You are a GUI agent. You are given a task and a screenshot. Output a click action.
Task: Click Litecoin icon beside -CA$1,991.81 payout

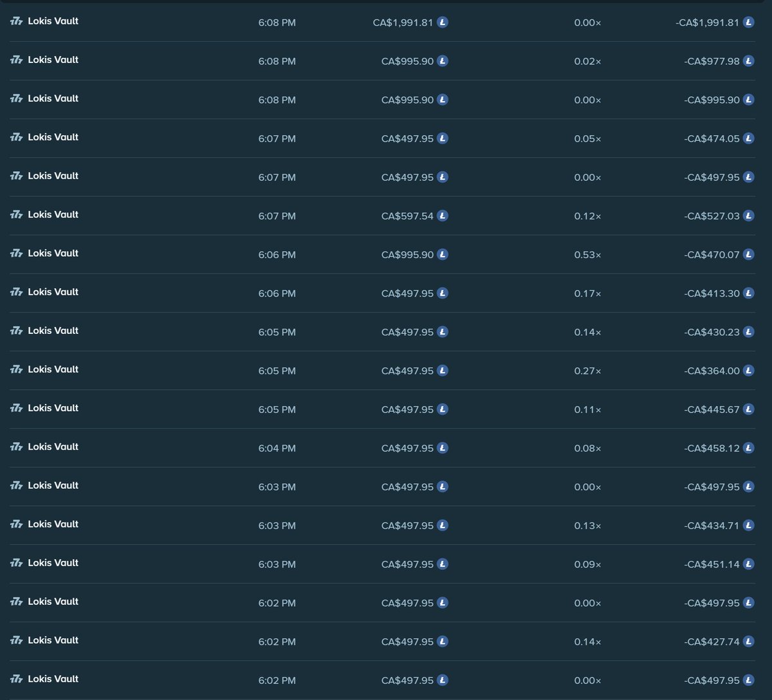pyautogui.click(x=748, y=23)
